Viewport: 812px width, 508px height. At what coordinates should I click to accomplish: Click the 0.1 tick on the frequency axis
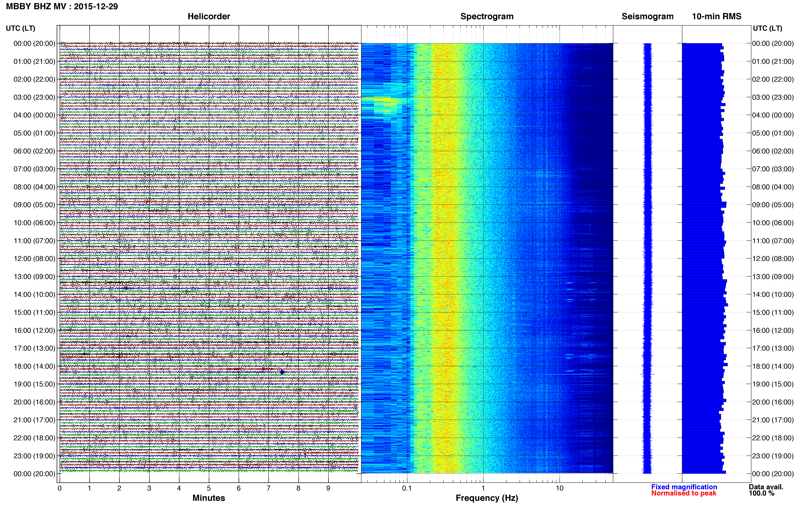point(407,488)
